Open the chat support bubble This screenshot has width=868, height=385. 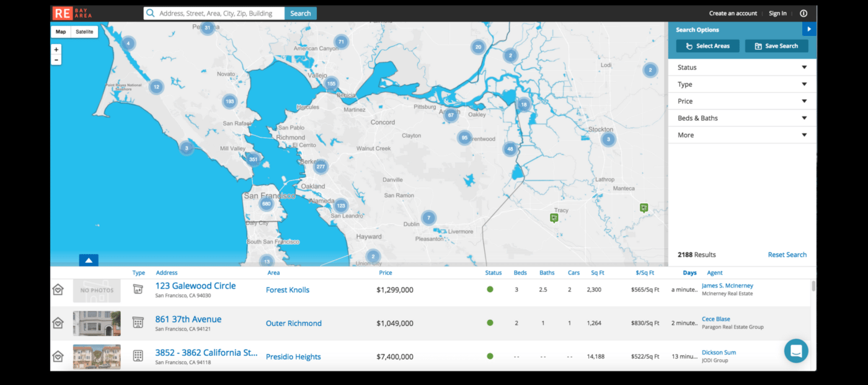tap(795, 351)
